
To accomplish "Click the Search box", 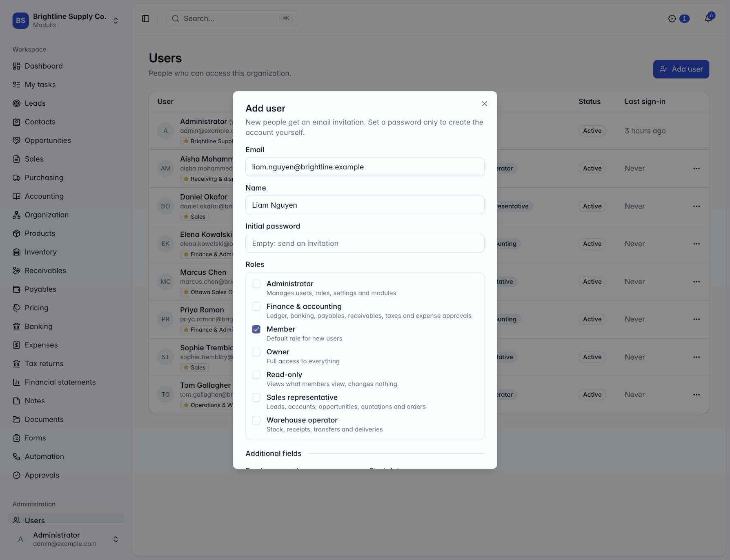I will (x=232, y=18).
